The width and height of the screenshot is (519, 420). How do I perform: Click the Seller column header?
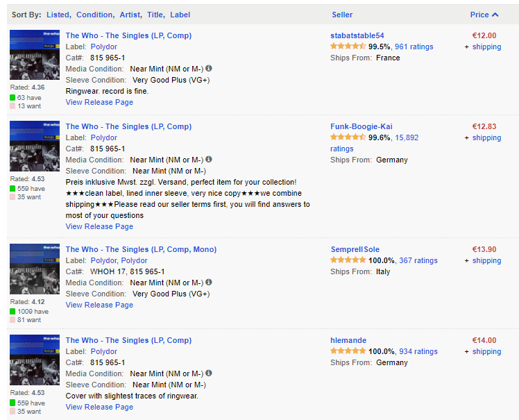[x=342, y=15]
